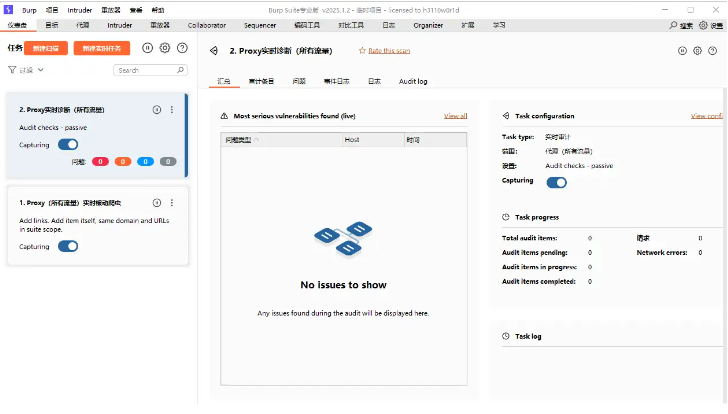Click the icon next to Task configuration
The height and width of the screenshot is (414, 728).
coord(506,116)
